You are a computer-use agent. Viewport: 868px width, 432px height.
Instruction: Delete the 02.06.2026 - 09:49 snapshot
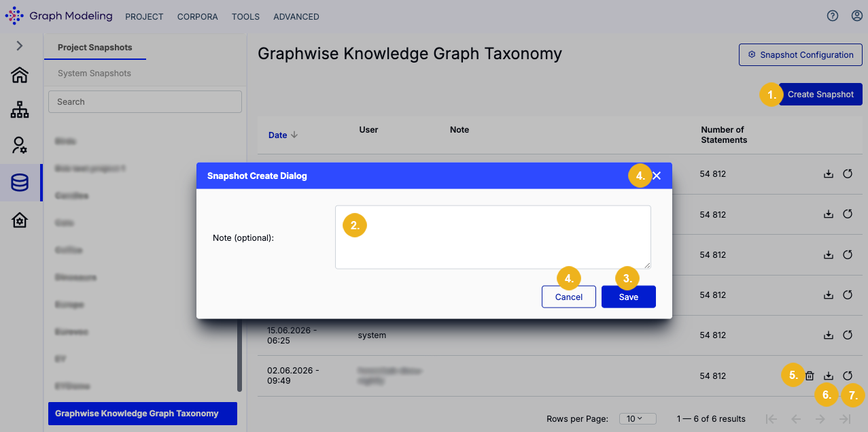point(810,376)
